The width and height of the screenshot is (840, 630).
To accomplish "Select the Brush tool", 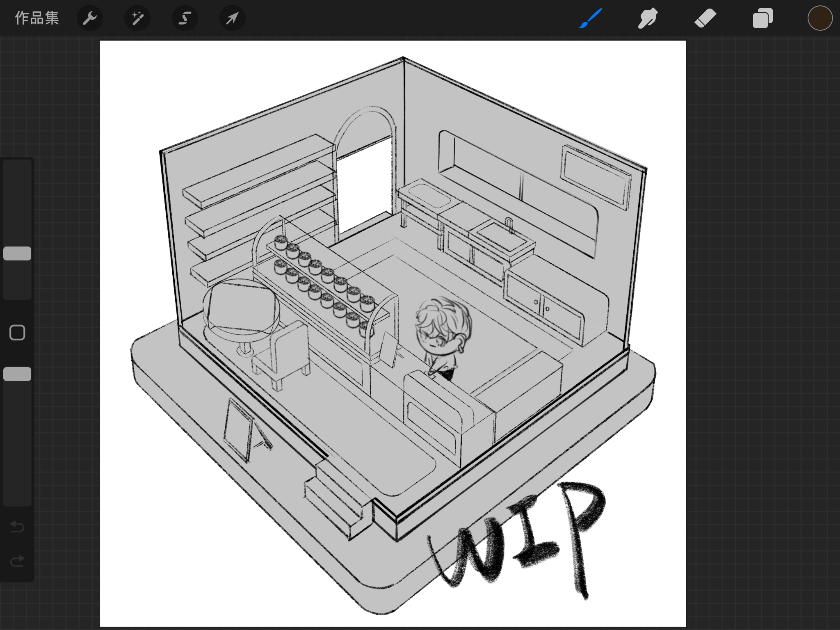I will click(591, 18).
